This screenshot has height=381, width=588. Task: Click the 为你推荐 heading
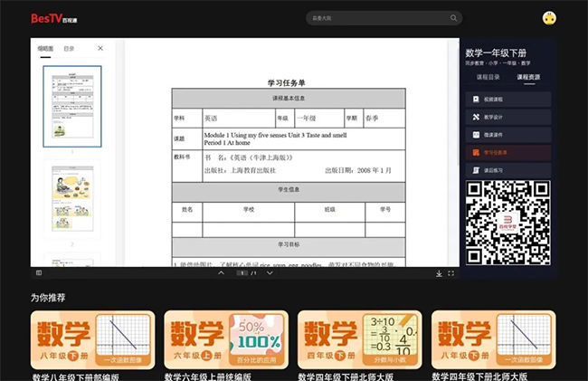point(48,298)
